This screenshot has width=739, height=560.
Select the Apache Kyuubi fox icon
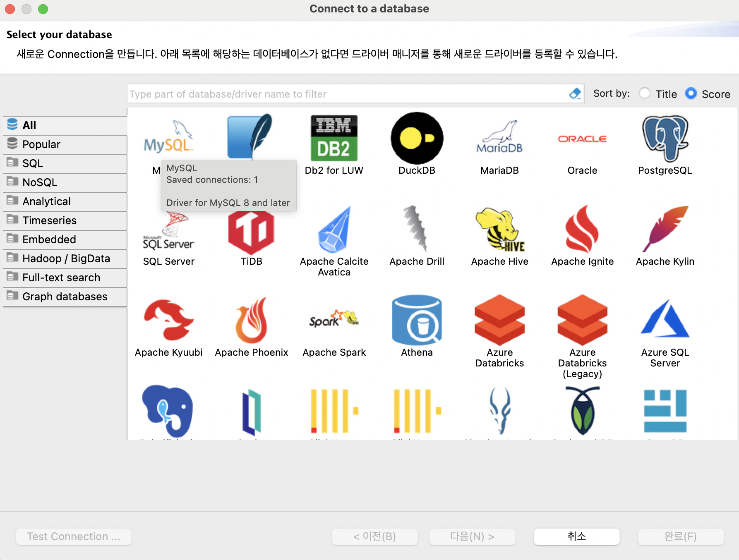(168, 319)
